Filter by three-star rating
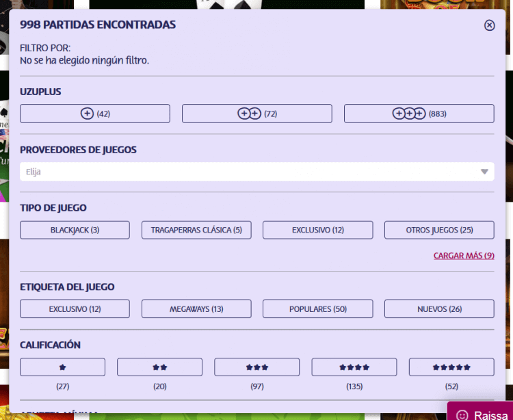Image resolution: width=513 pixels, height=420 pixels. (x=256, y=367)
